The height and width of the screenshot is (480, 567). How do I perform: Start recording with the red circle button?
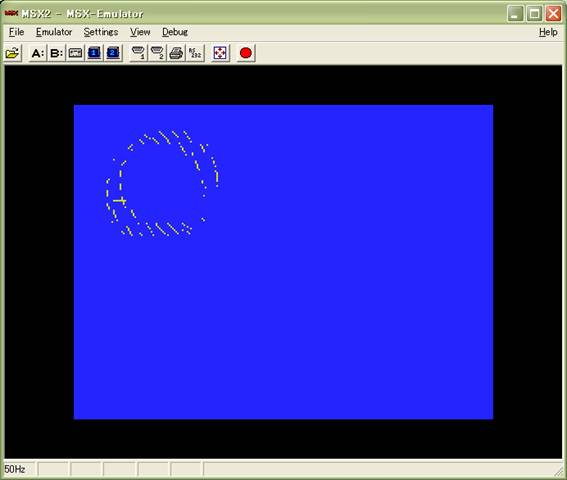pyautogui.click(x=246, y=53)
